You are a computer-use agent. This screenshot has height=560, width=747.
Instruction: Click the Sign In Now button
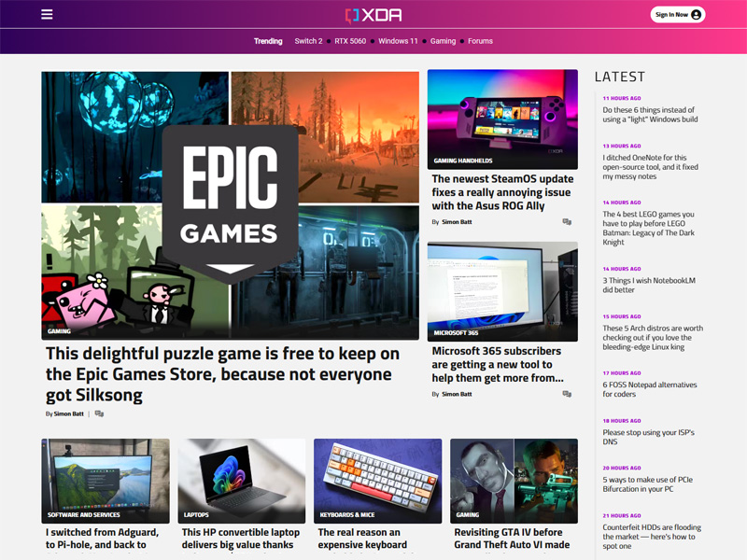(671, 15)
